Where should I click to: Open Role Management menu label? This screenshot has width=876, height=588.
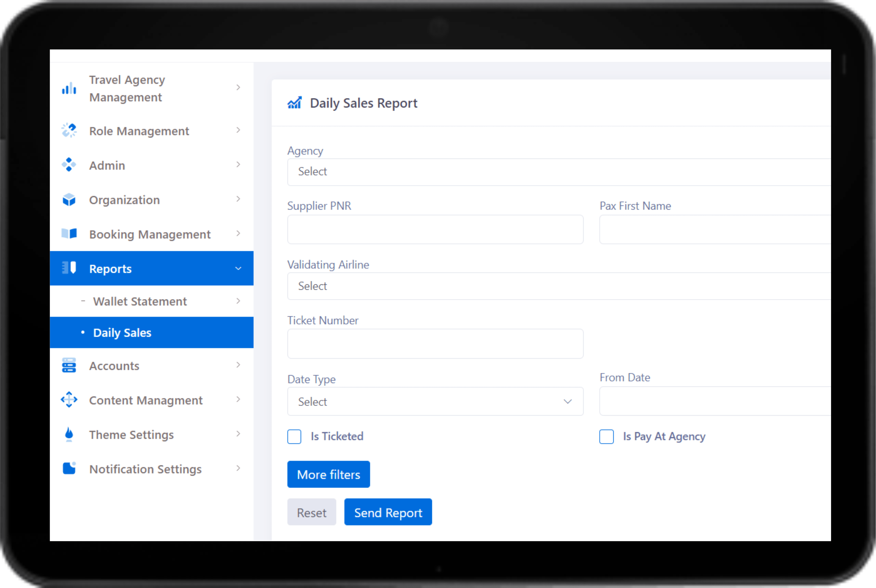click(139, 131)
